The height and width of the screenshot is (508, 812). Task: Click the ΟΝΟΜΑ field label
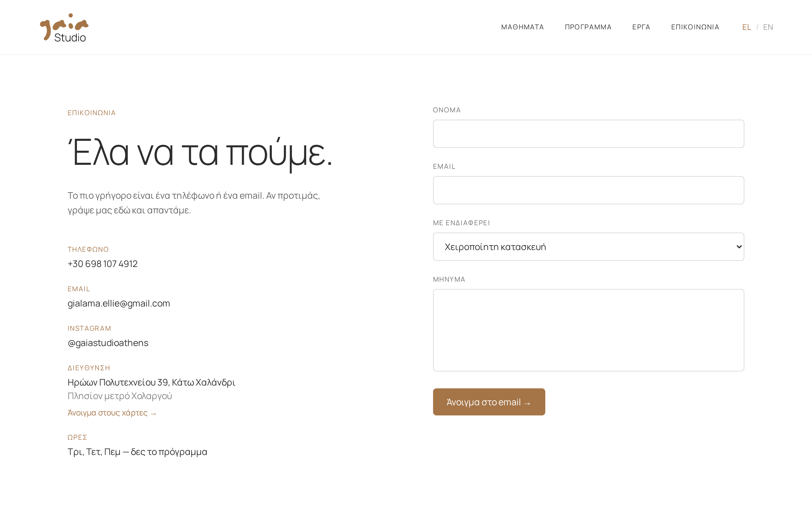pos(447,110)
